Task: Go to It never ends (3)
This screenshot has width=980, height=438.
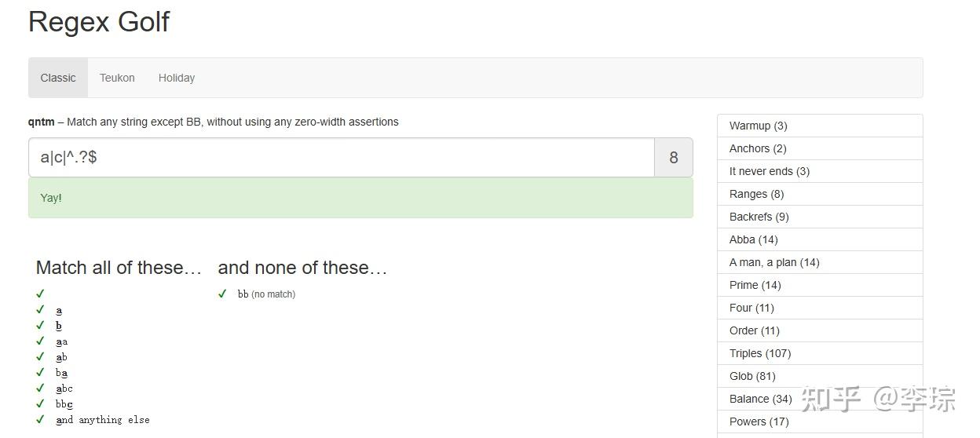Action: pyautogui.click(x=769, y=171)
